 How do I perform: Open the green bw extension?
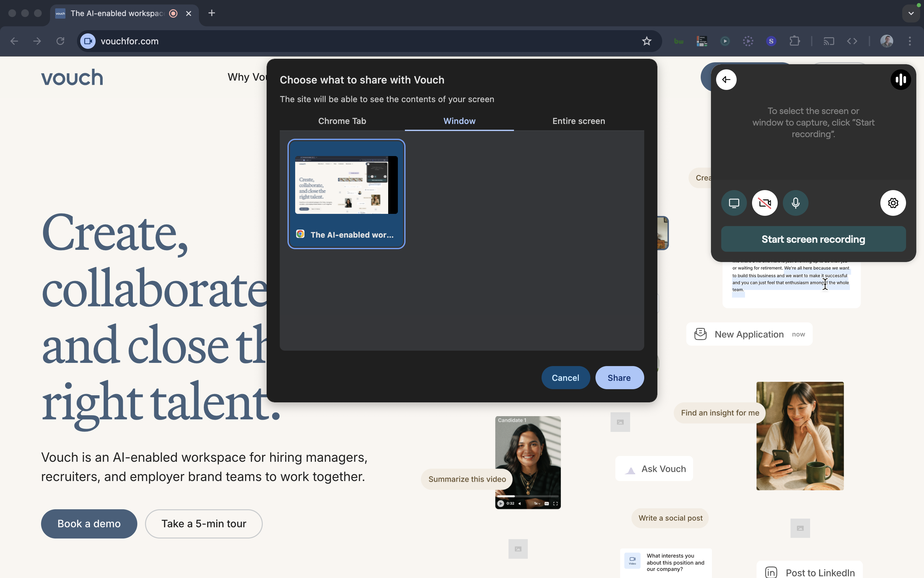(679, 41)
